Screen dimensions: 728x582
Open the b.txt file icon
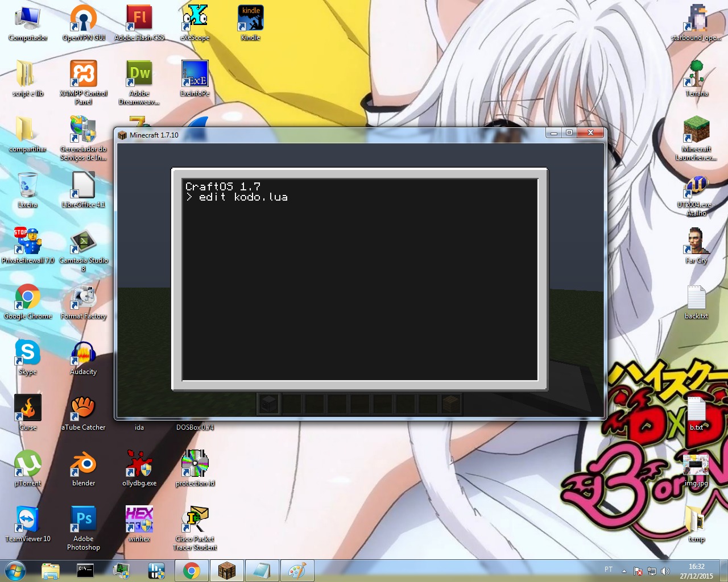pos(696,413)
